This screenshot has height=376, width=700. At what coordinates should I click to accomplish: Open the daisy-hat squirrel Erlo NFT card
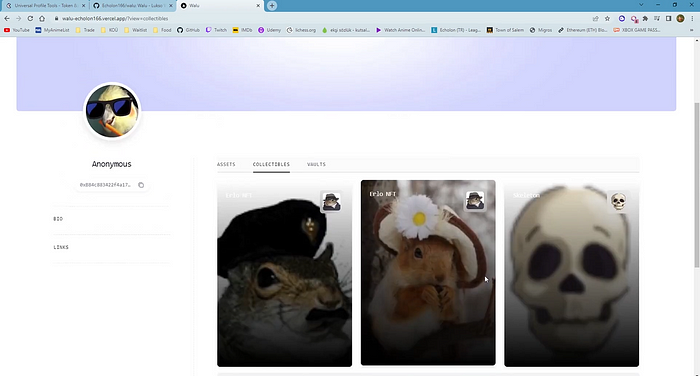click(428, 273)
